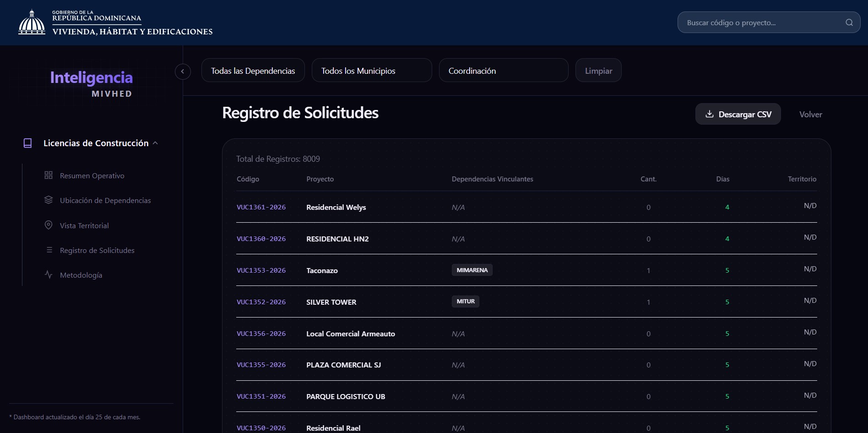Click the Inteligencia MIVHED logo

pyautogui.click(x=91, y=84)
